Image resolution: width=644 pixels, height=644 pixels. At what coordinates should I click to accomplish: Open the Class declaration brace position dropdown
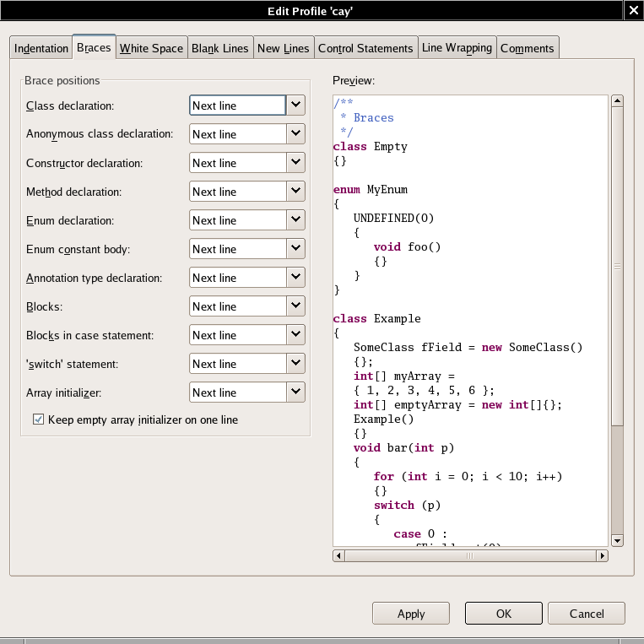[295, 106]
